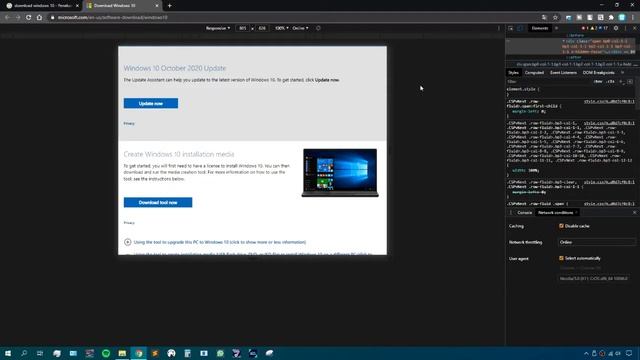Toggle the device toolbar icon in DevTools
Screen dimensions: 640x360
[520, 28]
